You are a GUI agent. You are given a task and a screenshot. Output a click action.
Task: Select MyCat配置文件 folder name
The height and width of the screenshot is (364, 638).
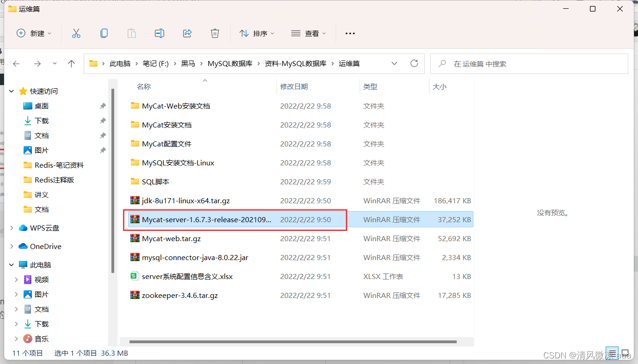tap(166, 144)
